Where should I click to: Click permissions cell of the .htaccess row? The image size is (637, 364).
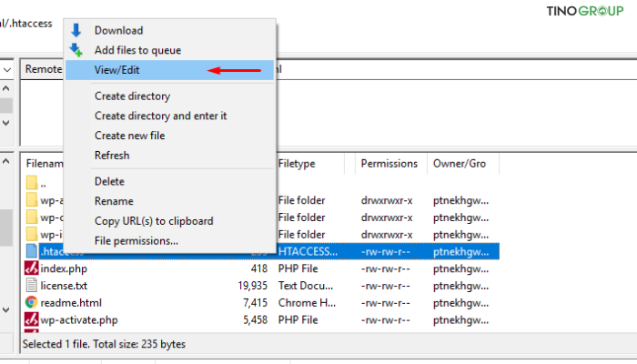click(386, 252)
